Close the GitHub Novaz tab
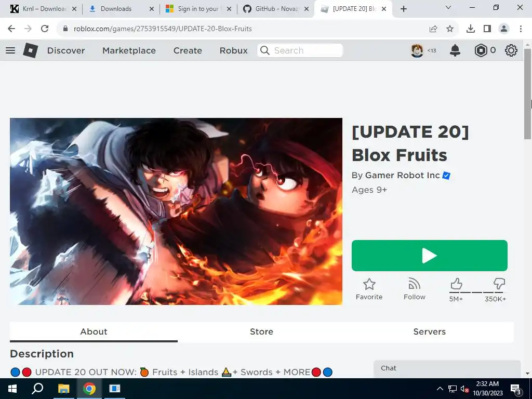Screen dimensions: 532x399 click(x=307, y=9)
